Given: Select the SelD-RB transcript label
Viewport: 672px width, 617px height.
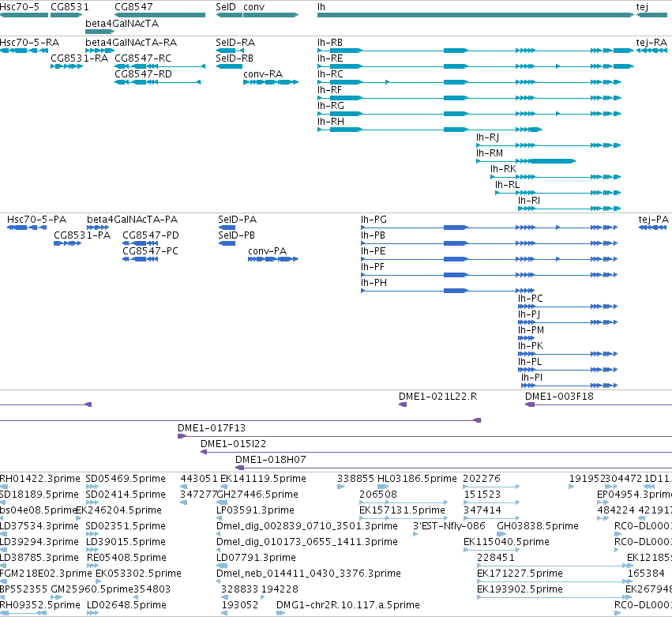Looking at the screenshot, I should click(x=235, y=58).
